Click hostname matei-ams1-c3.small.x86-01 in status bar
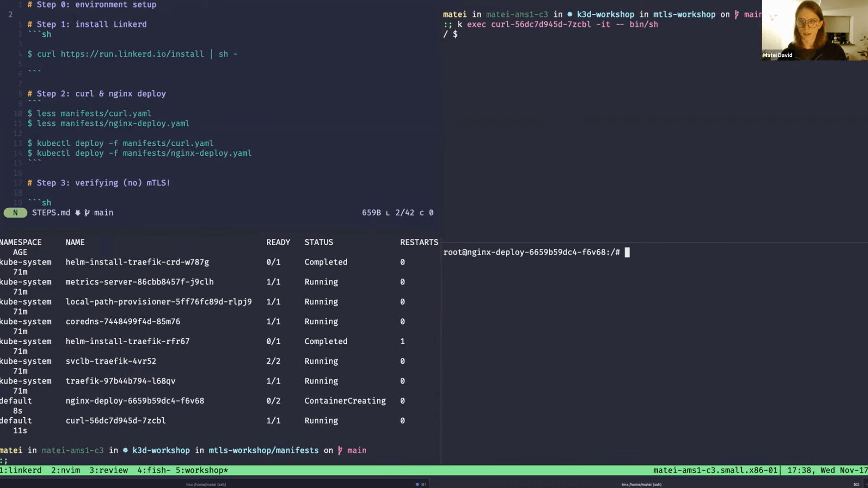 716,470
